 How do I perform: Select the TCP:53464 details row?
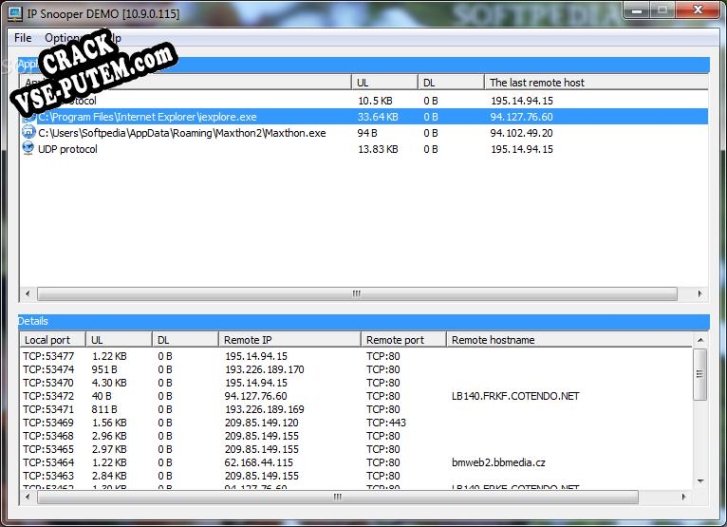(356, 463)
